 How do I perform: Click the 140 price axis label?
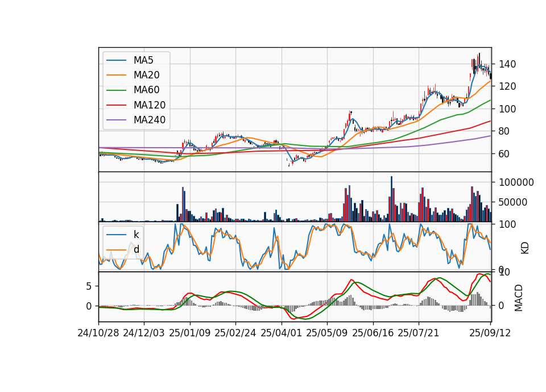point(507,64)
